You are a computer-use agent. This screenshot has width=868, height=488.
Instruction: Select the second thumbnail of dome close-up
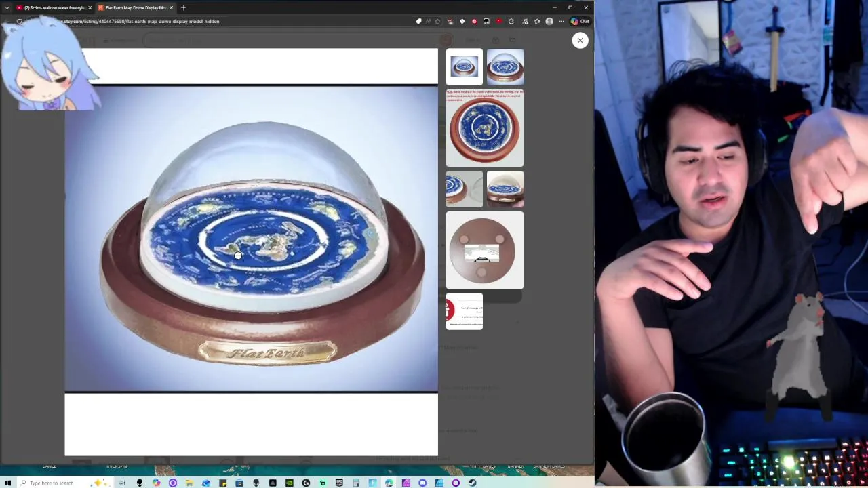[x=505, y=66]
